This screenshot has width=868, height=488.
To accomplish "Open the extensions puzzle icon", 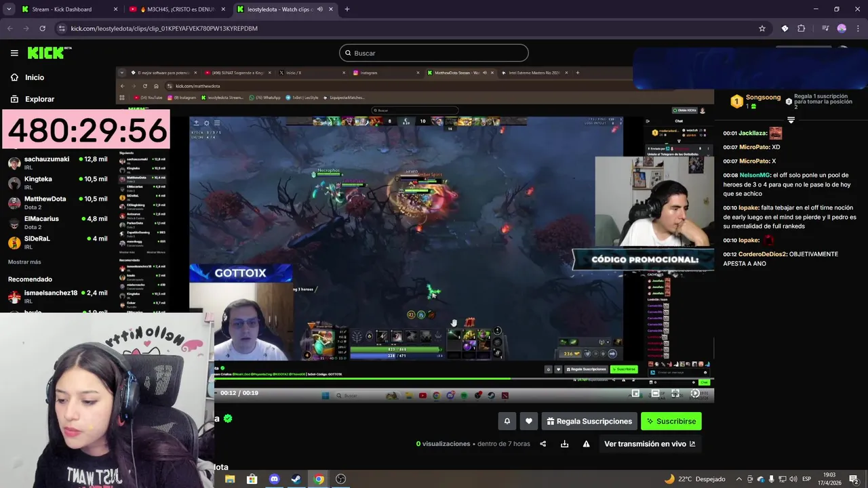I will [x=802, y=28].
